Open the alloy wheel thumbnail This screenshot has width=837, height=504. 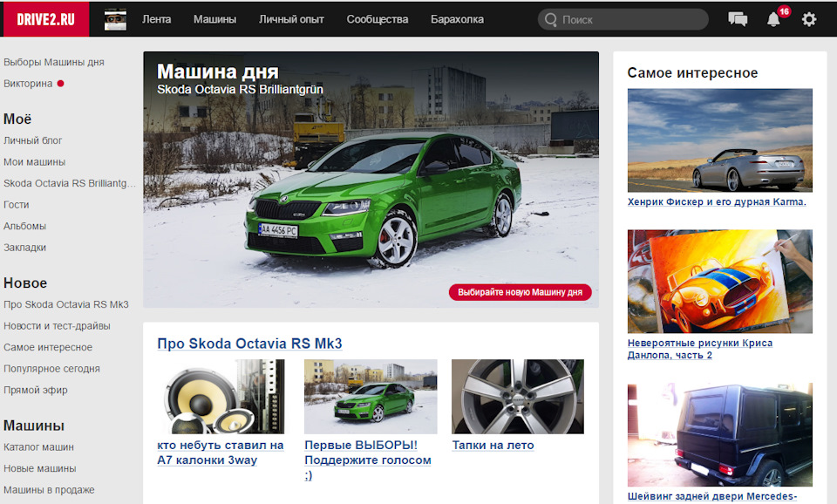coord(518,396)
